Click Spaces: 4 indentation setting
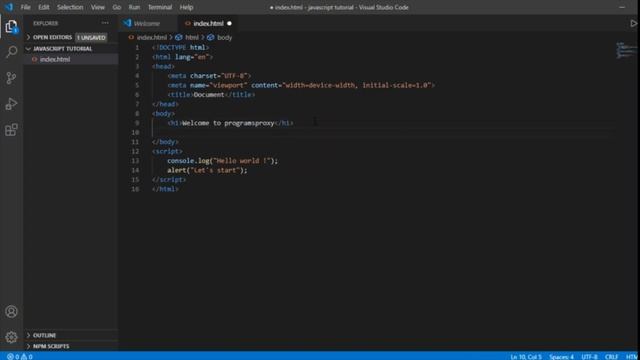Screen dimensions: 640x360 pyautogui.click(x=561, y=357)
